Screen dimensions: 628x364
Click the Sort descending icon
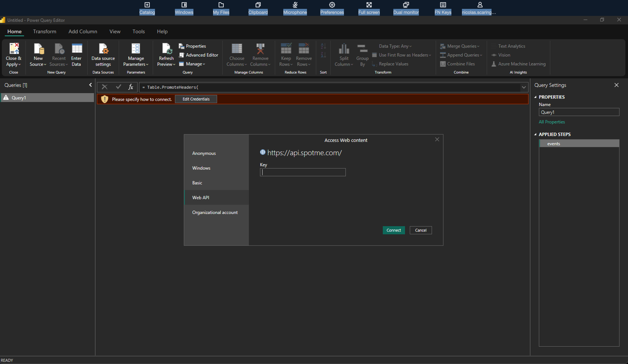point(323,55)
